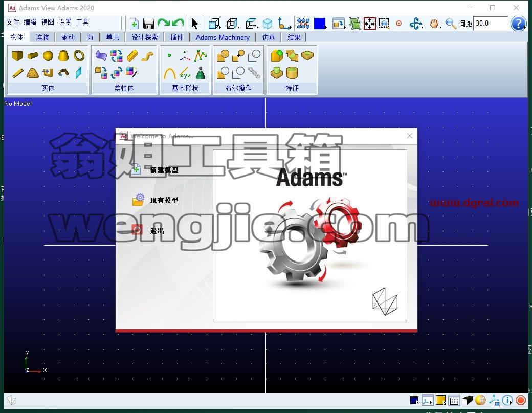Image resolution: width=532 pixels, height=413 pixels.
Task: Open the Adams help button
Action: 518,24
